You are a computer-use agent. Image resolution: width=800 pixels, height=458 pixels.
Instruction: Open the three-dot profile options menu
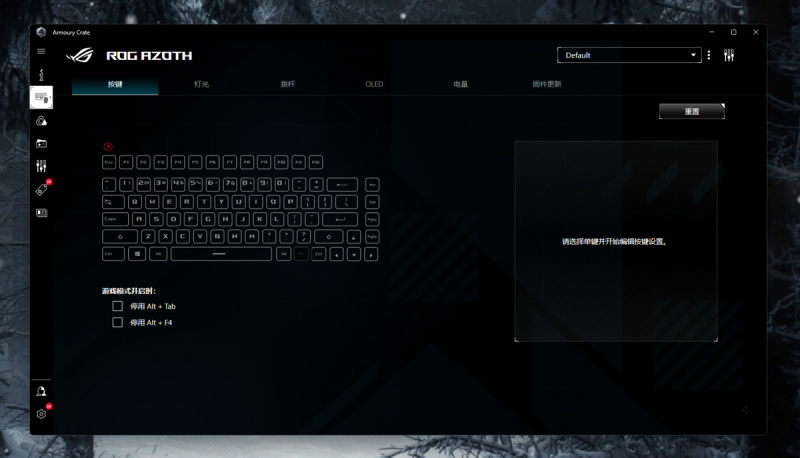[709, 55]
